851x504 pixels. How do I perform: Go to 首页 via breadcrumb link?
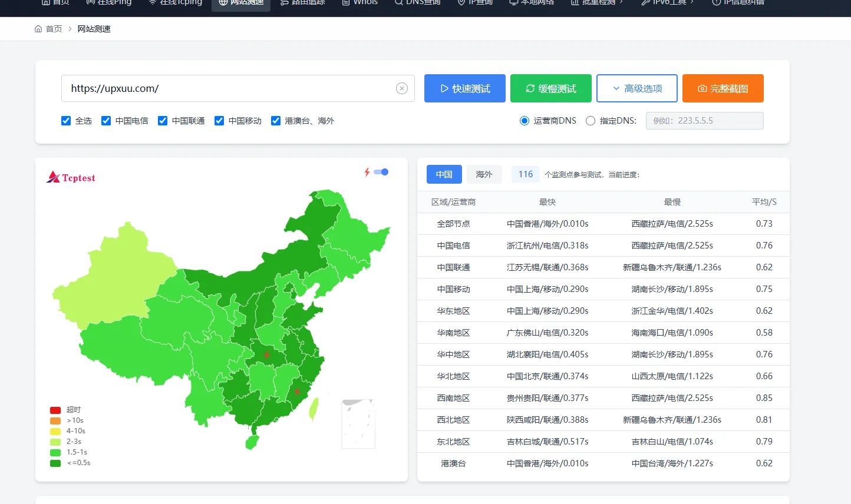click(x=54, y=29)
